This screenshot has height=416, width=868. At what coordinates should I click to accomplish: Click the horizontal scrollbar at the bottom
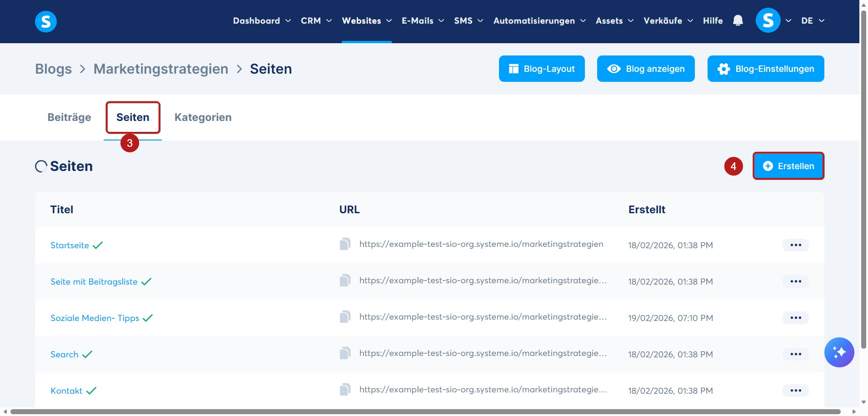[x=425, y=411]
